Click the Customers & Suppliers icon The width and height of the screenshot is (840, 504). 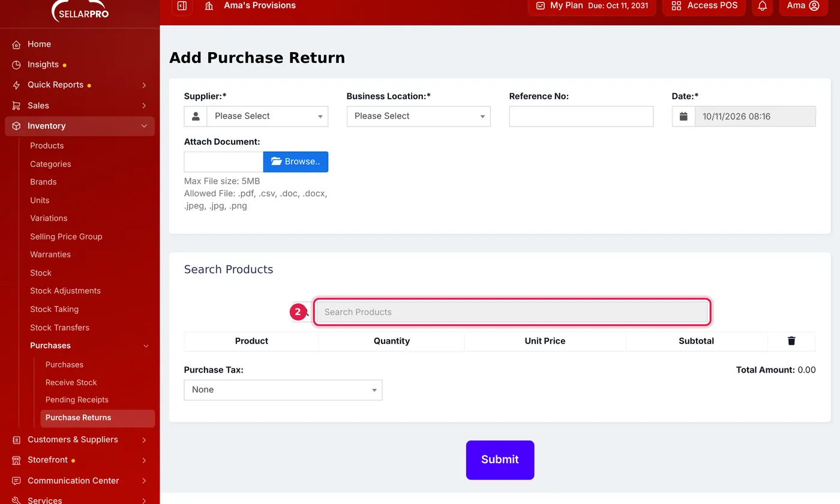click(16, 440)
